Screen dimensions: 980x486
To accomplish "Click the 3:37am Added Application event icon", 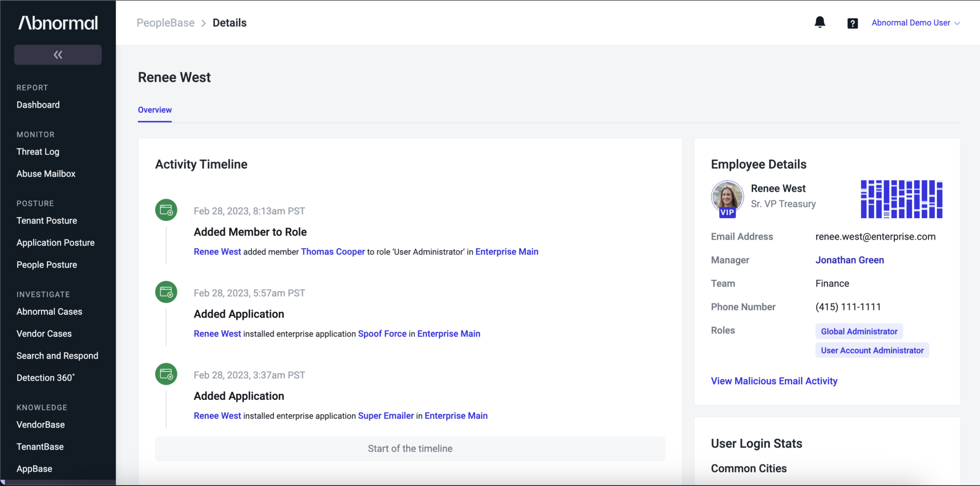I will tap(166, 374).
